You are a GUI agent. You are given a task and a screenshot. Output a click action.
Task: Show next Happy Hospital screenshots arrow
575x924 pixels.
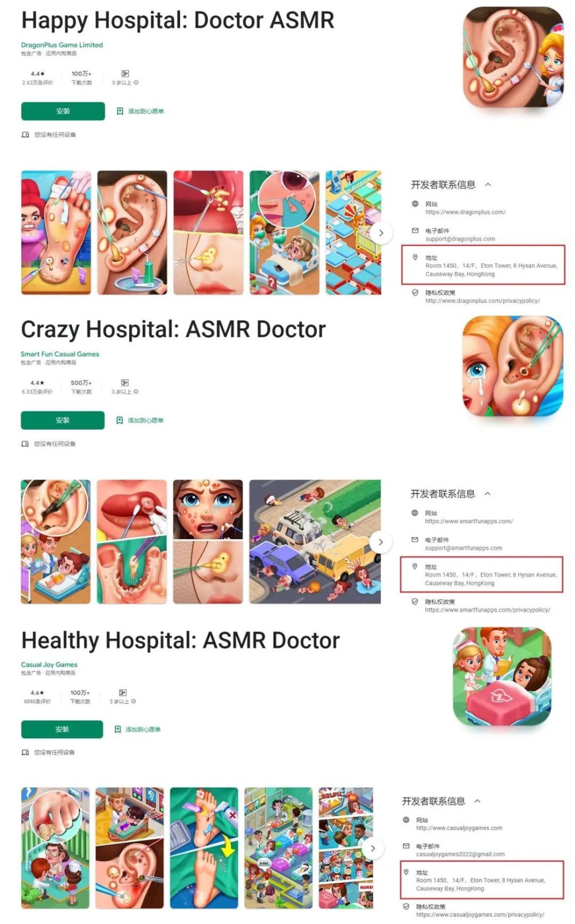point(381,233)
